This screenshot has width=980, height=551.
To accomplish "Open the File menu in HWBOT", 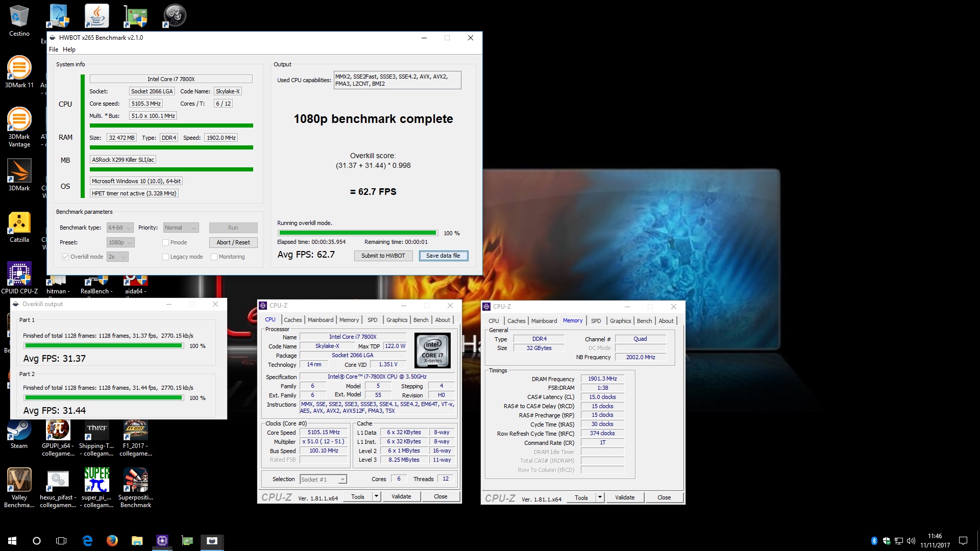I will [54, 49].
